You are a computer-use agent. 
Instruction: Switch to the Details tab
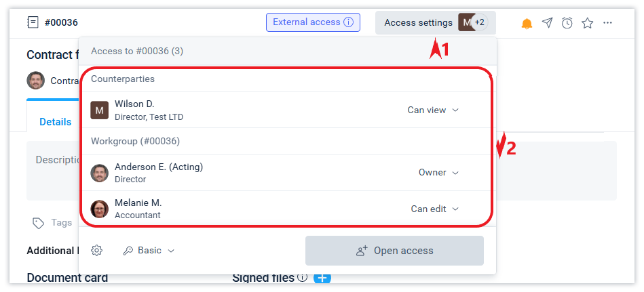coord(55,122)
